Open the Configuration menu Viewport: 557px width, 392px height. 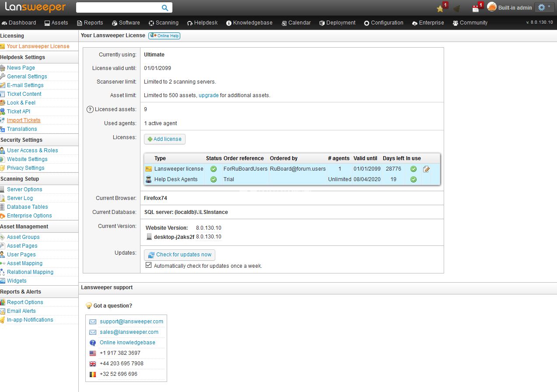click(x=383, y=23)
